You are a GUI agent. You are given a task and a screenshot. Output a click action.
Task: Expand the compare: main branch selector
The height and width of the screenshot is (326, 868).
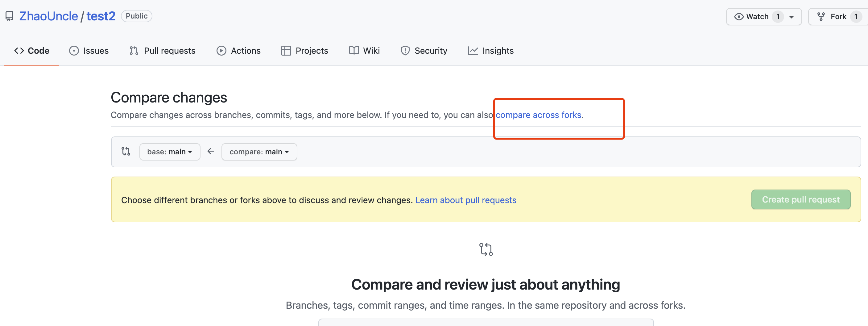coord(259,152)
